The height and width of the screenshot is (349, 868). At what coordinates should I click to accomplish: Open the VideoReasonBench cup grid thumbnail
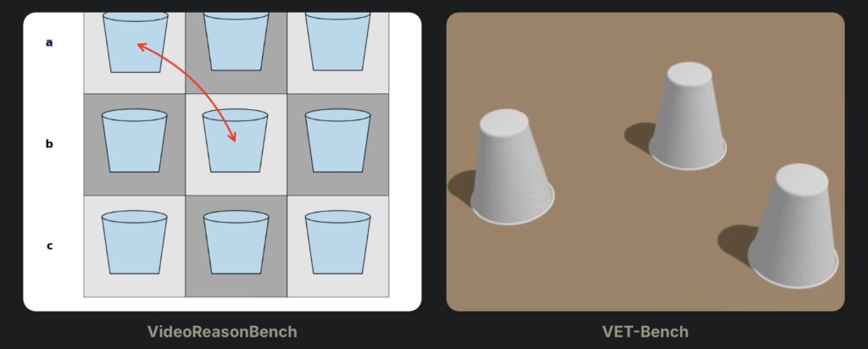tap(222, 162)
